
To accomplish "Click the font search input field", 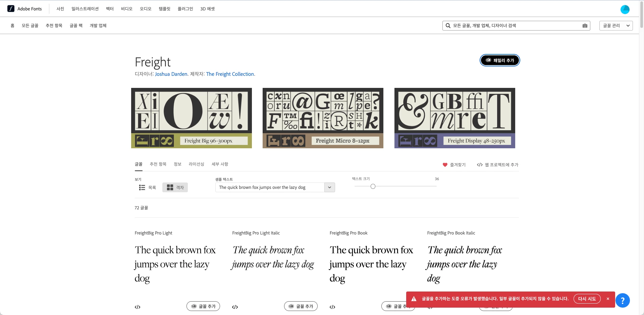I will click(516, 25).
